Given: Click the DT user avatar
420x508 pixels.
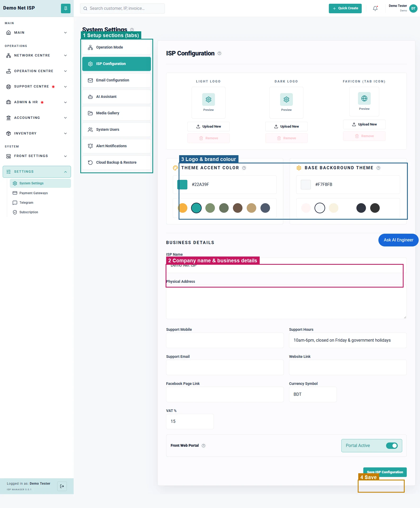Looking at the screenshot, I should point(413,8).
